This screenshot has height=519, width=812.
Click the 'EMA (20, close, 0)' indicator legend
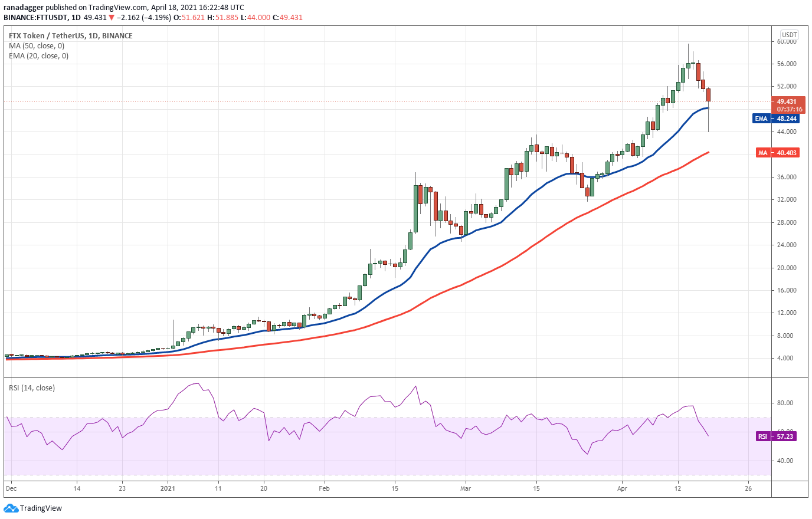click(x=38, y=56)
